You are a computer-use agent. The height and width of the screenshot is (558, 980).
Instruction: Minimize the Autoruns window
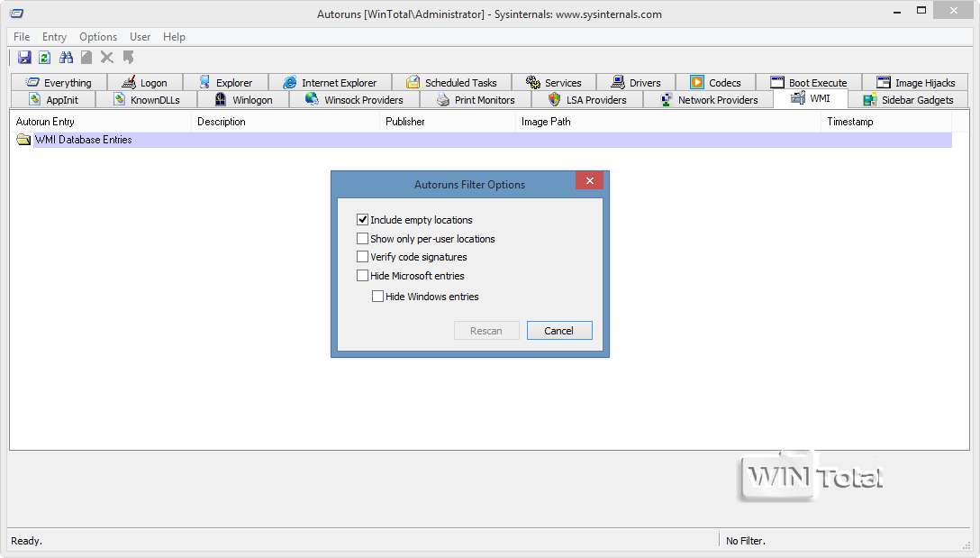pyautogui.click(x=897, y=11)
